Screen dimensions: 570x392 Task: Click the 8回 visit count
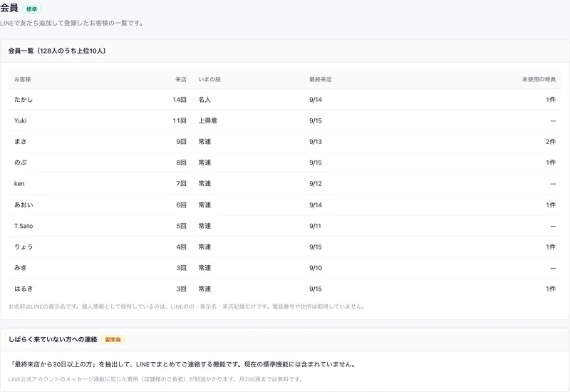tap(182, 163)
